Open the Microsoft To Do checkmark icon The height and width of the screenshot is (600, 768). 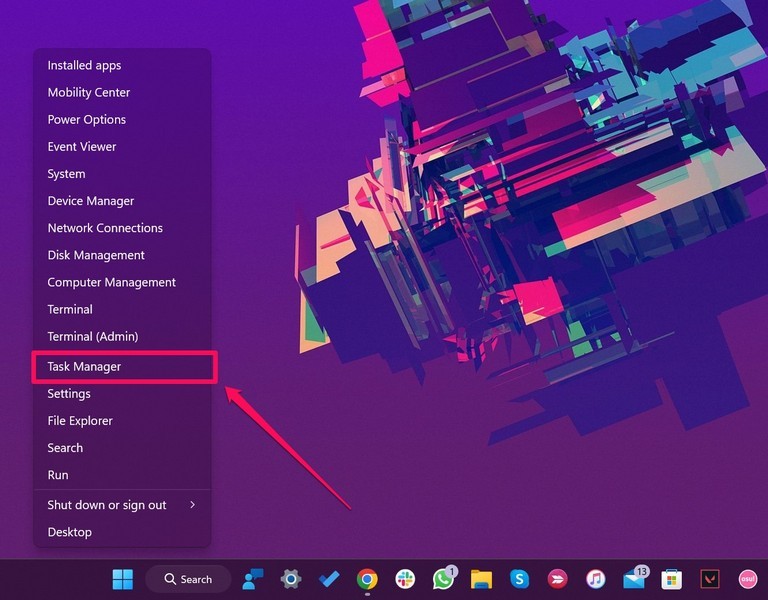[329, 579]
